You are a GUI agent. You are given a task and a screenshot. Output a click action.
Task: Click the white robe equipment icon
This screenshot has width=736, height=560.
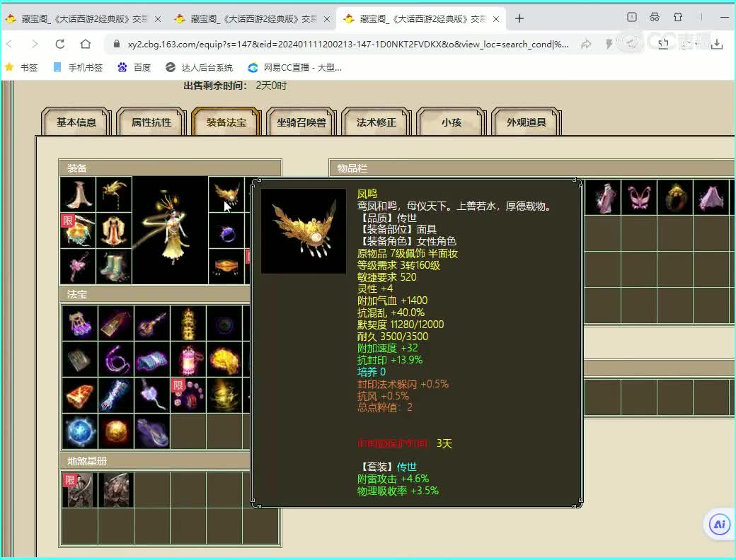tap(78, 194)
